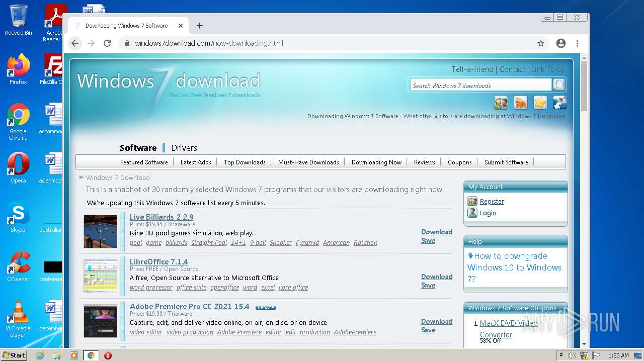Click Contact header link
Screen dimensions: 644x362
pos(512,69)
